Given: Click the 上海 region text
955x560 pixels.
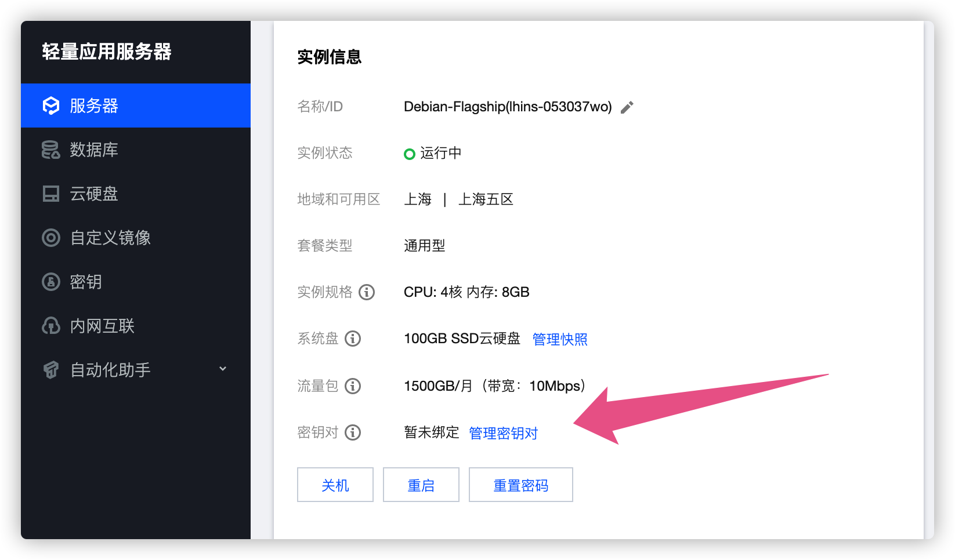Looking at the screenshot, I should coord(418,199).
